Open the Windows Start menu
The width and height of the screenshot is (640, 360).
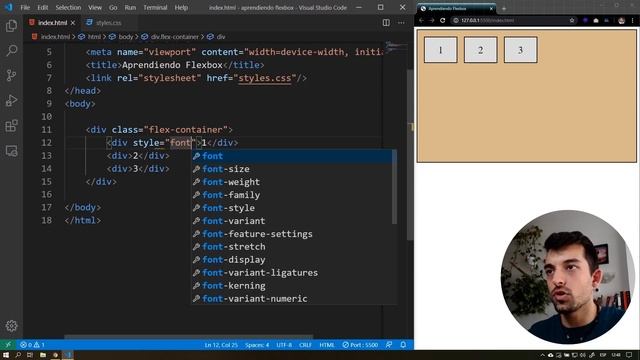click(6, 355)
